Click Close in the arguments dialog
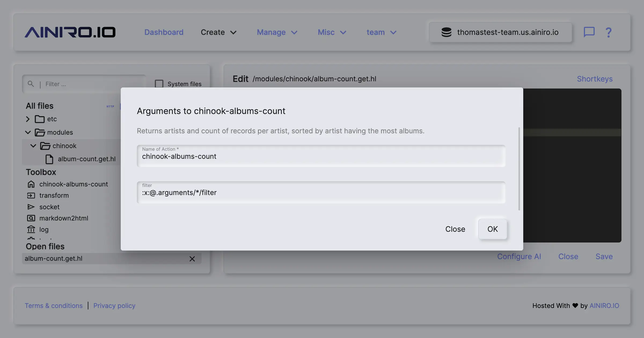This screenshot has height=338, width=644. point(455,229)
